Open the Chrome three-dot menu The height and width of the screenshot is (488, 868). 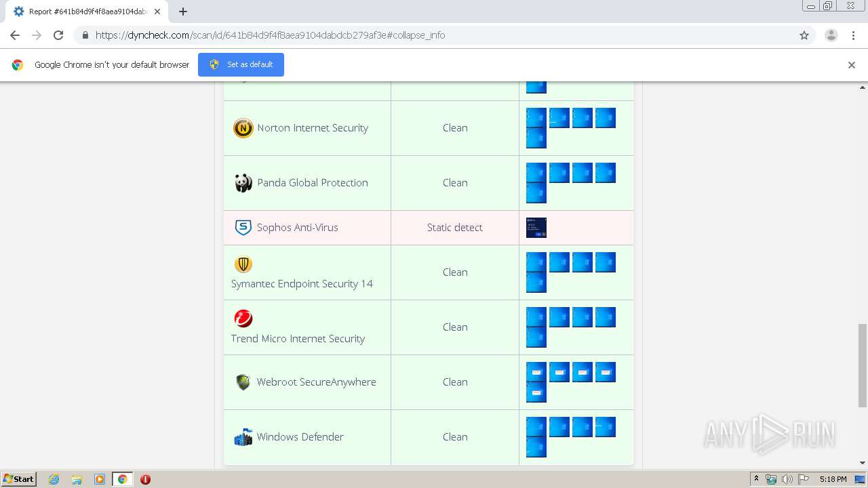(854, 35)
